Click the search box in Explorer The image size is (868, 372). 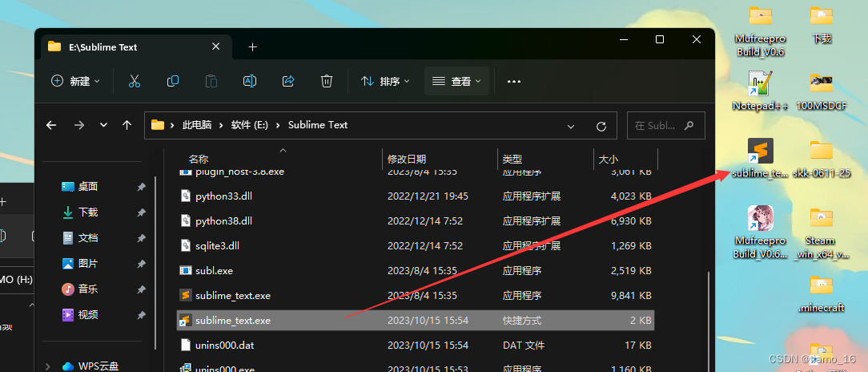tap(666, 126)
